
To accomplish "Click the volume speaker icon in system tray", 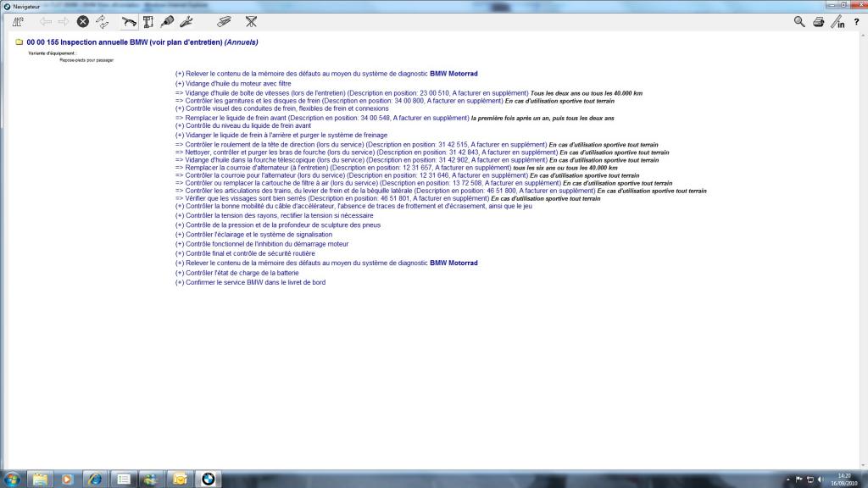I will coord(821,480).
